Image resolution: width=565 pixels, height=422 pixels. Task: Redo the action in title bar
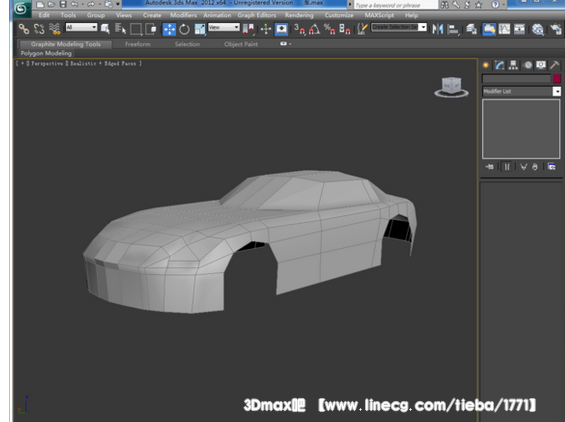tap(91, 4)
